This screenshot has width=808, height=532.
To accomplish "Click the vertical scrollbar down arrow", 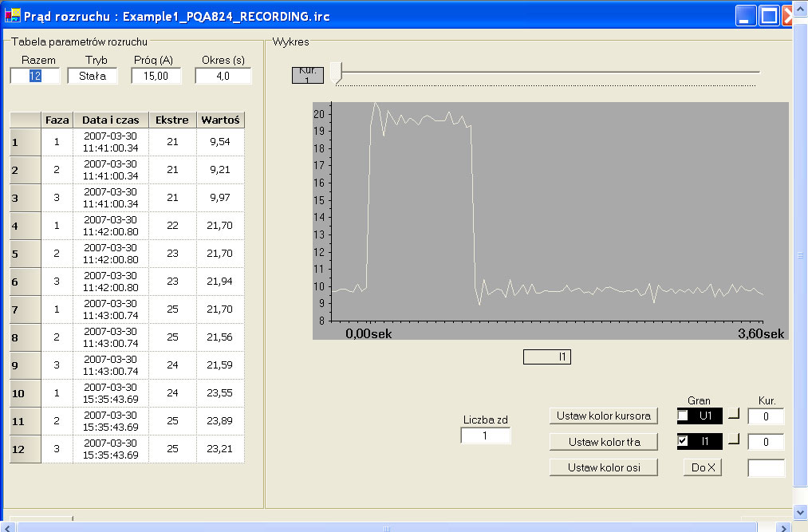I will click(x=801, y=511).
